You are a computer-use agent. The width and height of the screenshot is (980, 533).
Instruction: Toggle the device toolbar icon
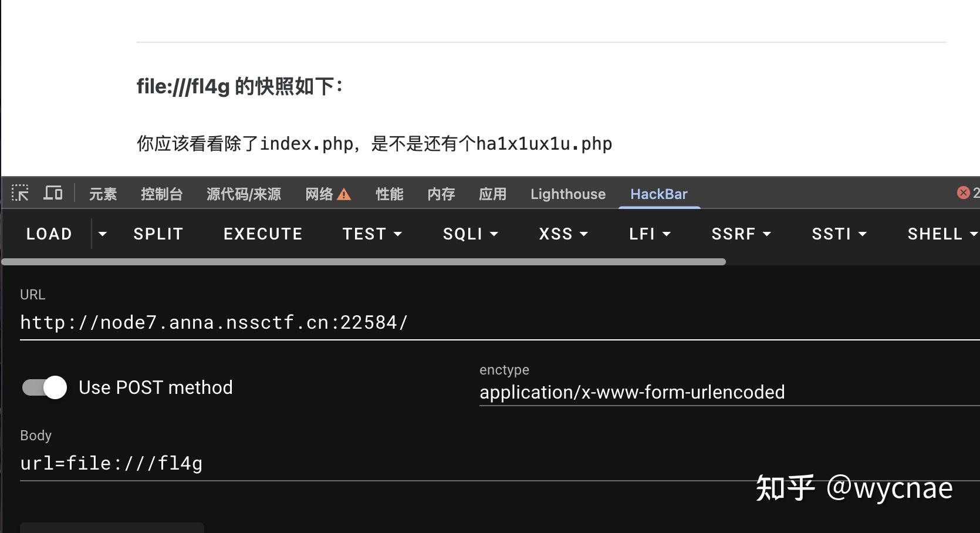(53, 193)
